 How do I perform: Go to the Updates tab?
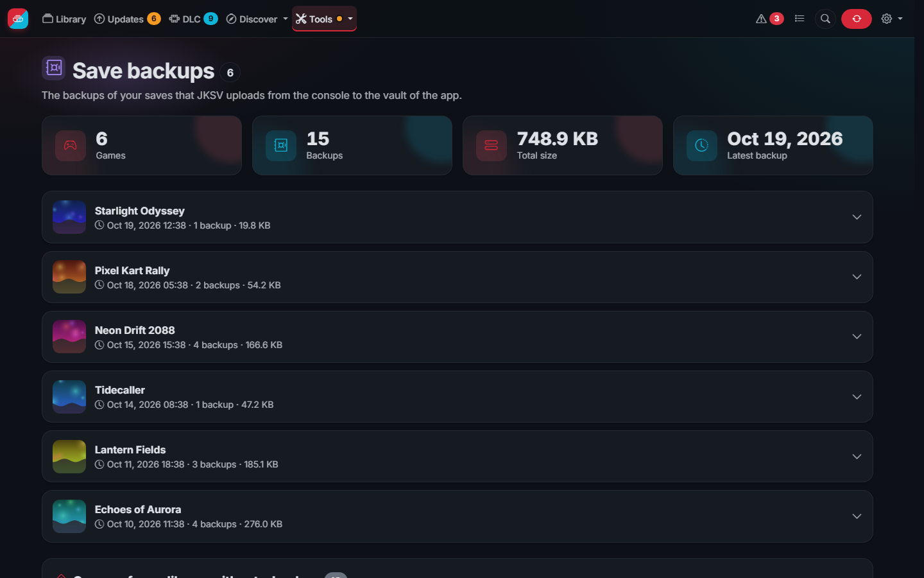[x=127, y=19]
